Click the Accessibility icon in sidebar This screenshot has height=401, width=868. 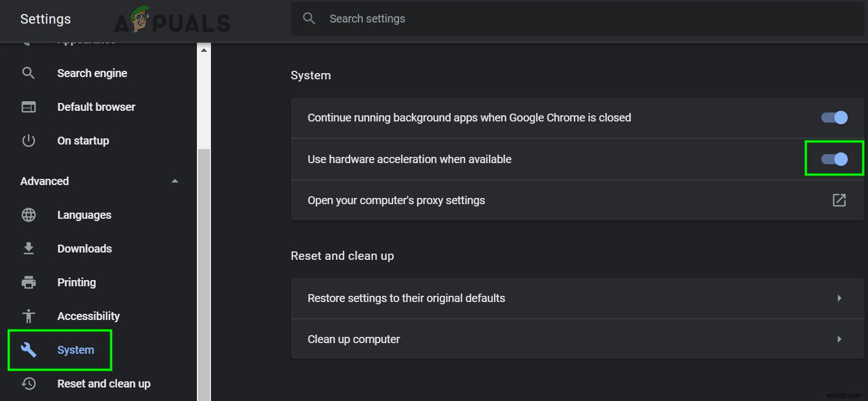[x=28, y=316]
